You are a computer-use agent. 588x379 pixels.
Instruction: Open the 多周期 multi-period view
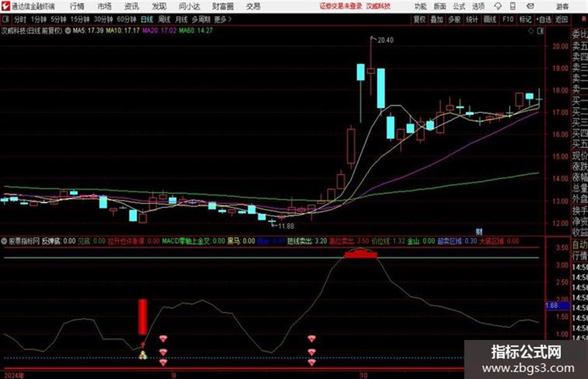pos(201,19)
